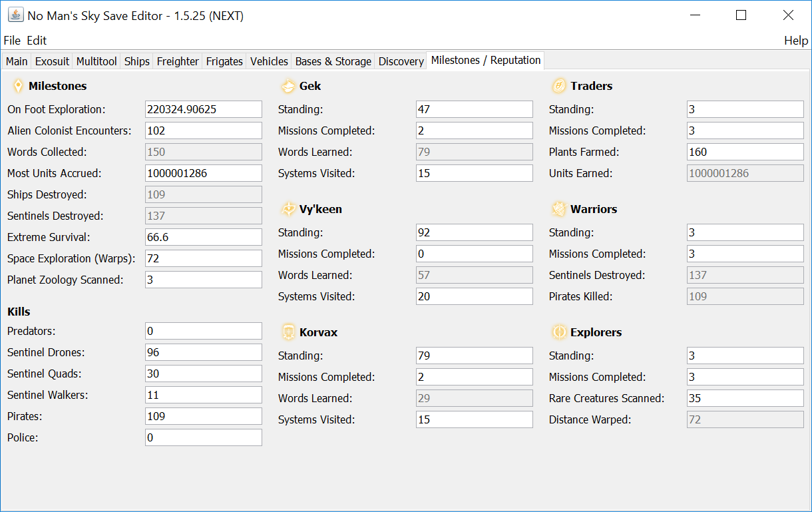Click the Pirates Killed disabled field
The image size is (812, 512).
coord(745,296)
